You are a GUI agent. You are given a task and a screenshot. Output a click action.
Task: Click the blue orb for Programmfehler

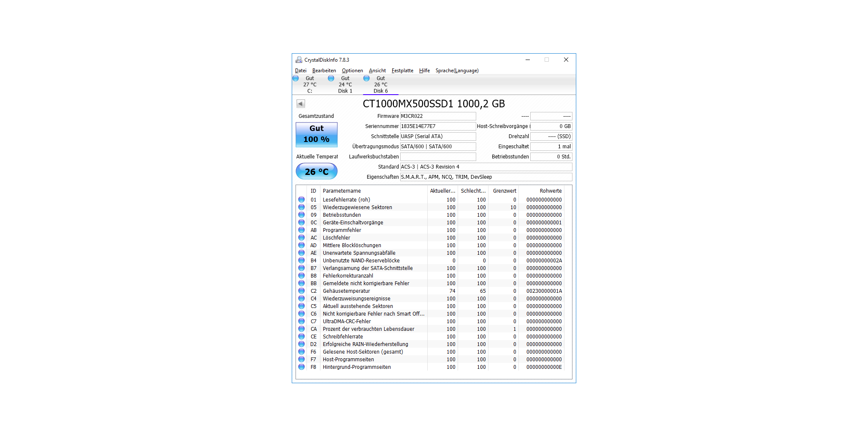tap(301, 230)
